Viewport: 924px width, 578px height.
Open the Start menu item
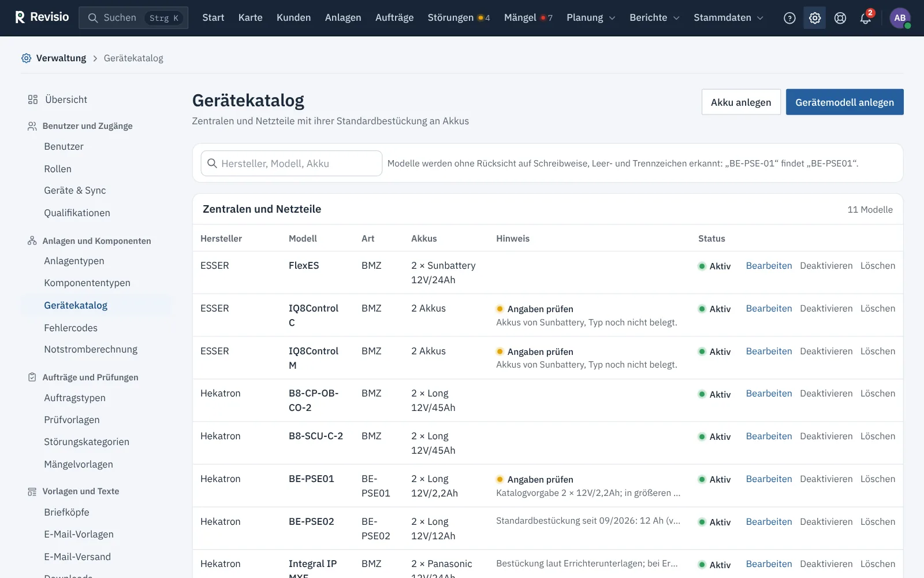coord(213,18)
